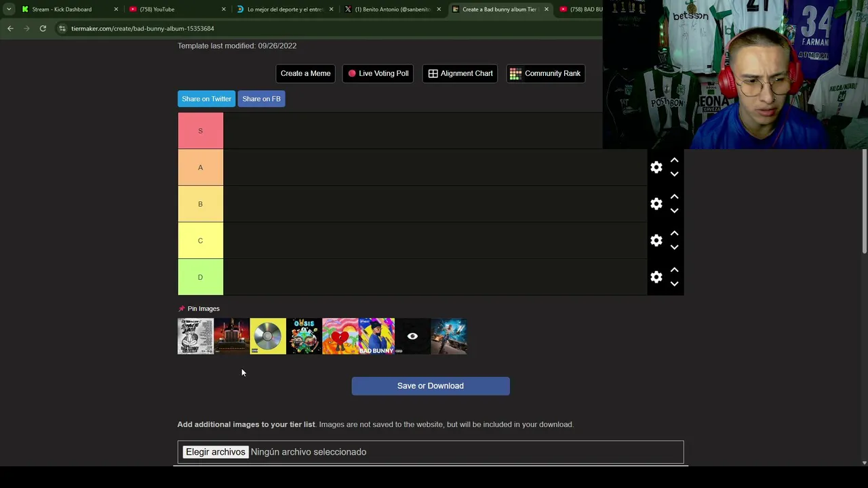This screenshot has width=868, height=488.
Task: Open the browser tab search dropdown
Action: coord(9,9)
